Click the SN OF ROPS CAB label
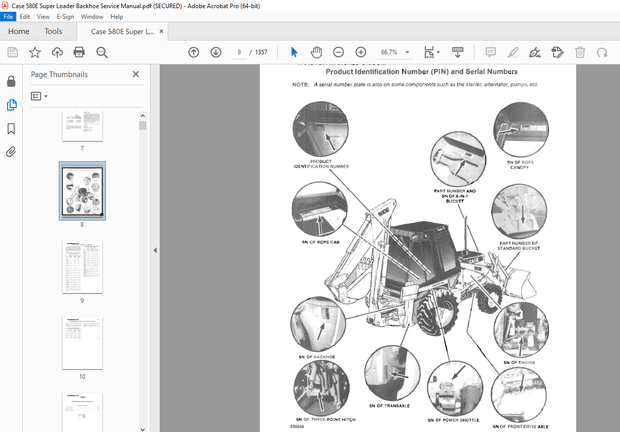 tap(321, 242)
